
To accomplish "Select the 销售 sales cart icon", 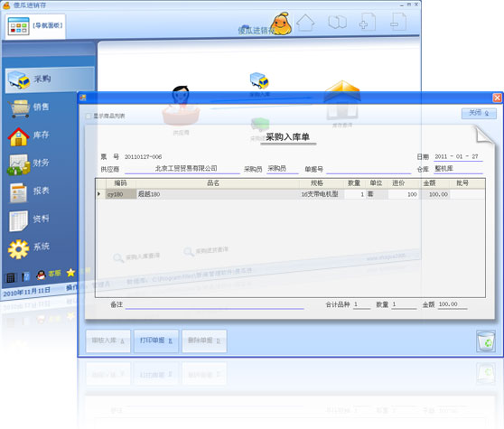I will [x=20, y=108].
